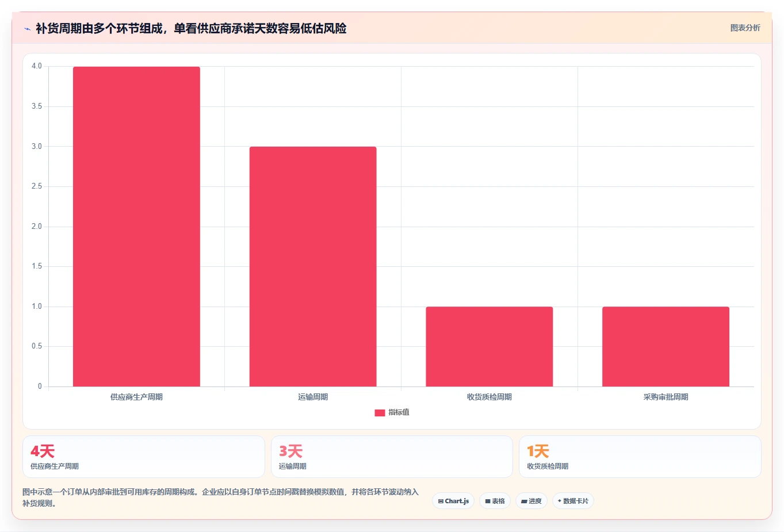Click the lightning icon beside the title
This screenshot has width=784, height=532.
click(27, 29)
